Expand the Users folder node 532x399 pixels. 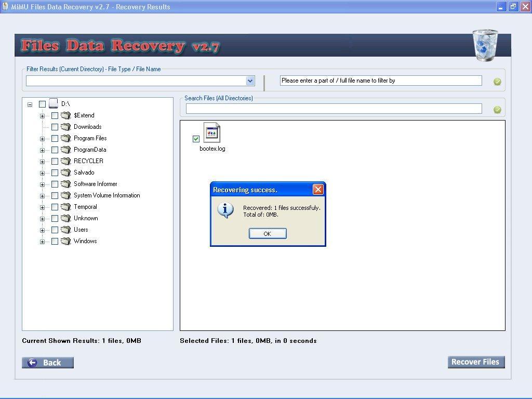point(42,230)
